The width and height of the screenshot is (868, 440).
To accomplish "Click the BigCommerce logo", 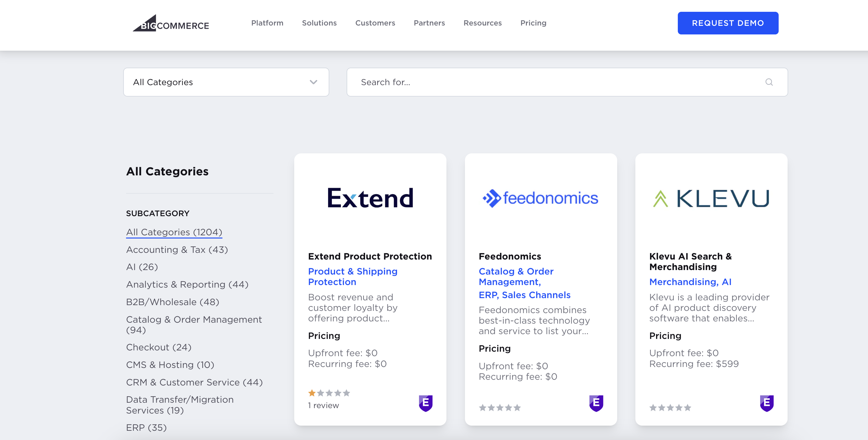I will coord(171,23).
